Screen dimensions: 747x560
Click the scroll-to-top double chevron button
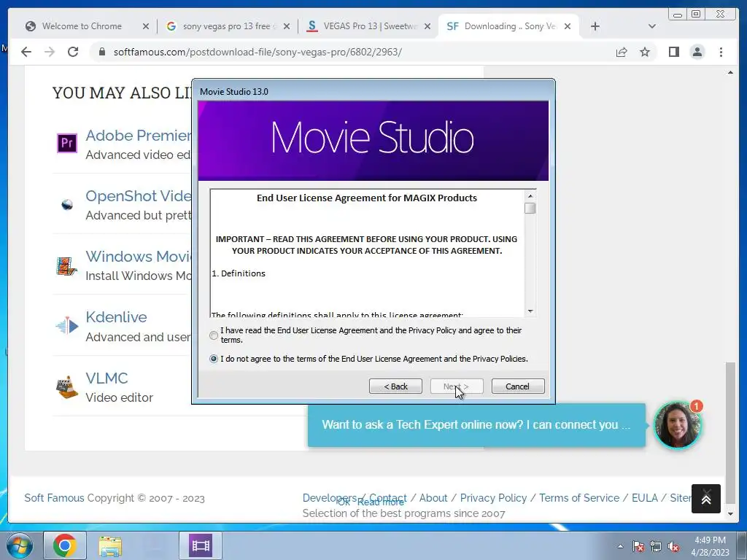(706, 499)
